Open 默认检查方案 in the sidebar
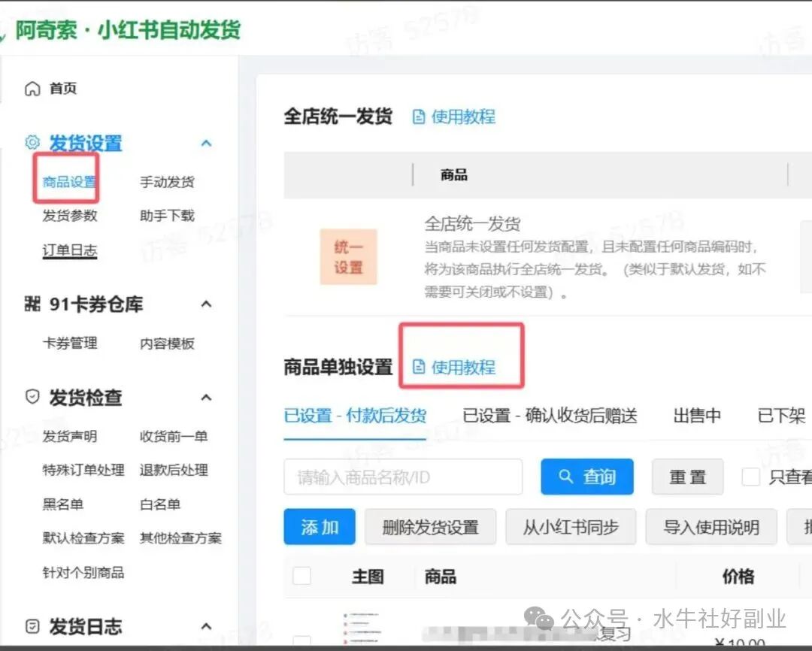 (x=83, y=538)
